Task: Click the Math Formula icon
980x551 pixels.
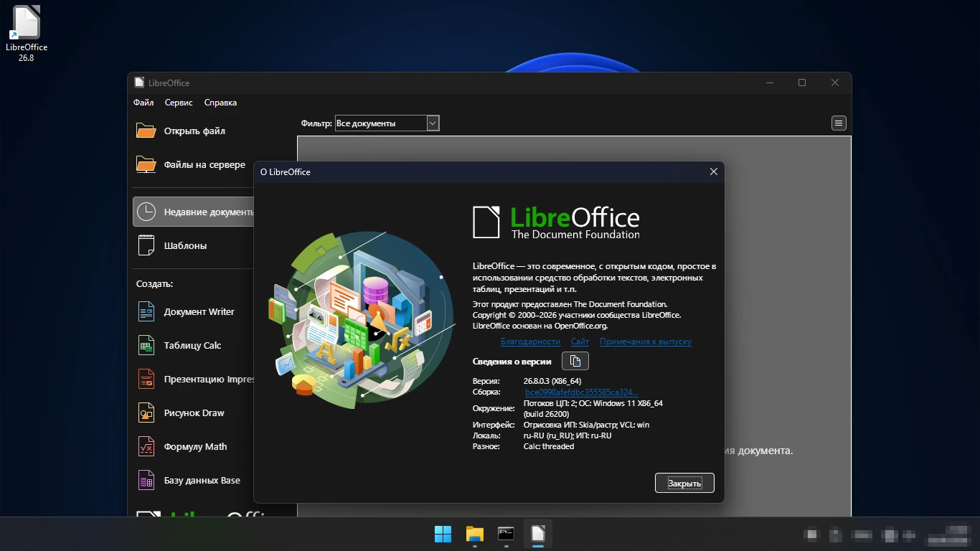Action: tap(146, 446)
